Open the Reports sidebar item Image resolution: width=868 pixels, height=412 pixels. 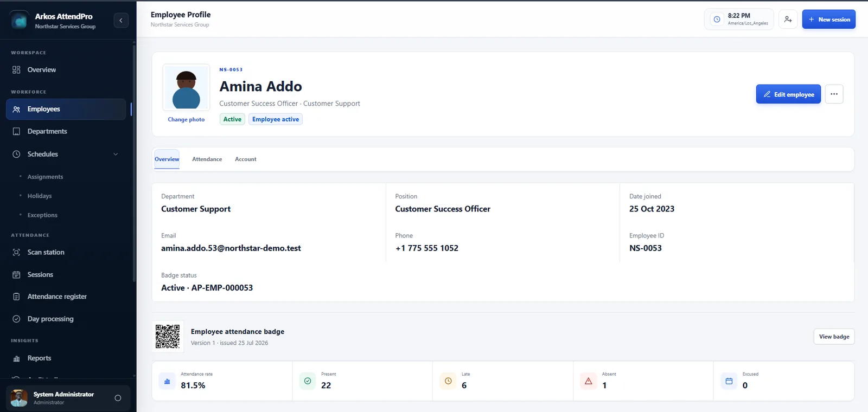66,358
